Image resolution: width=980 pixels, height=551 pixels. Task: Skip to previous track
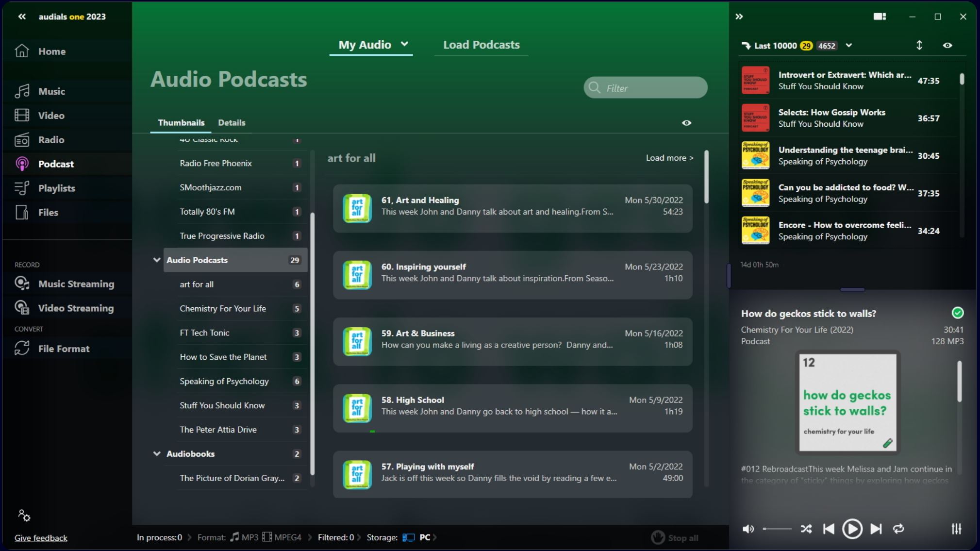tap(829, 529)
